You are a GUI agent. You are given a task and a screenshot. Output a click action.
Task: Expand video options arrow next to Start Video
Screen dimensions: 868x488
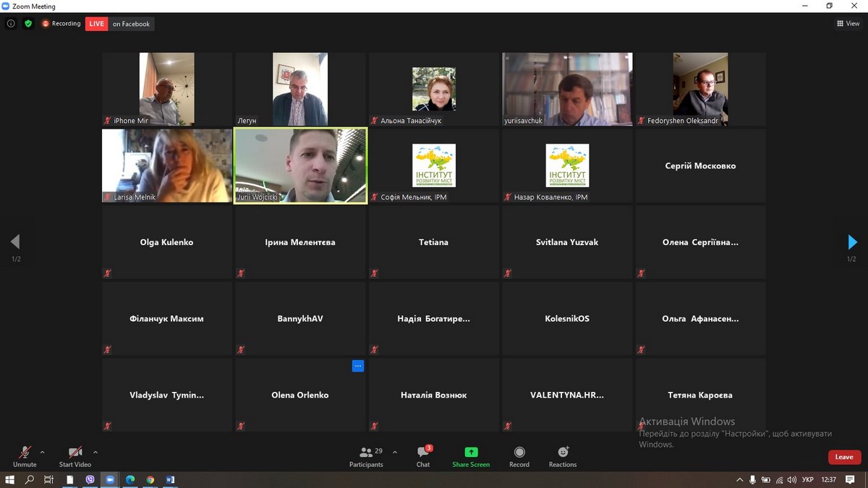[x=95, y=453]
